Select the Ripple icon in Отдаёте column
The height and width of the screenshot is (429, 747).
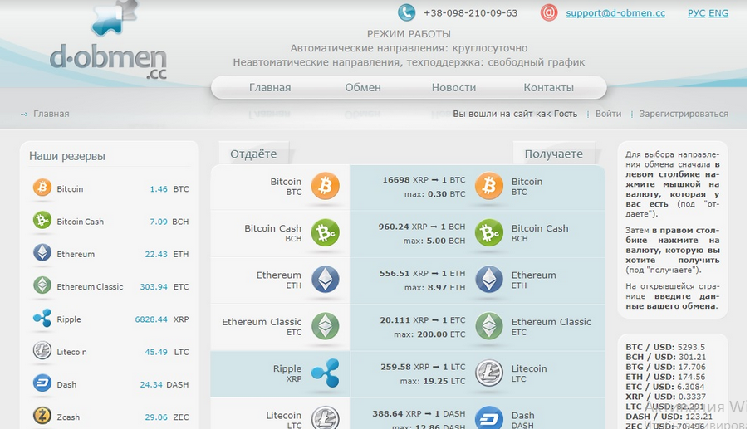[x=325, y=372]
